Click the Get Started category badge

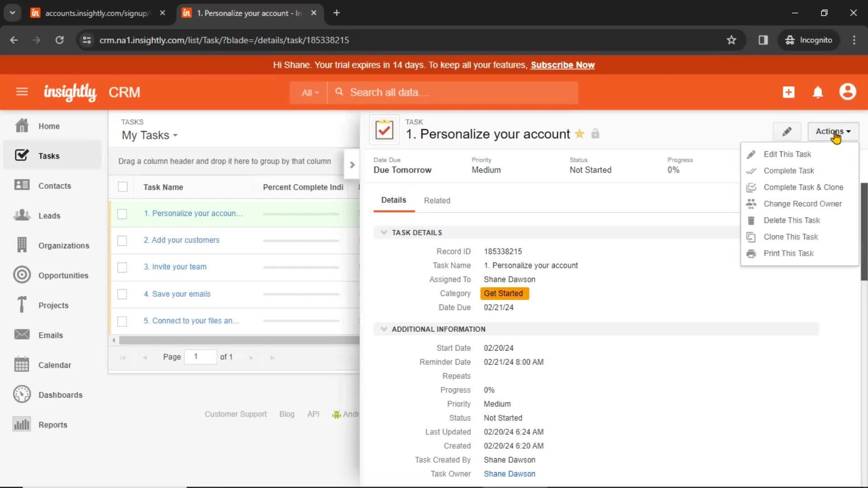click(x=504, y=293)
